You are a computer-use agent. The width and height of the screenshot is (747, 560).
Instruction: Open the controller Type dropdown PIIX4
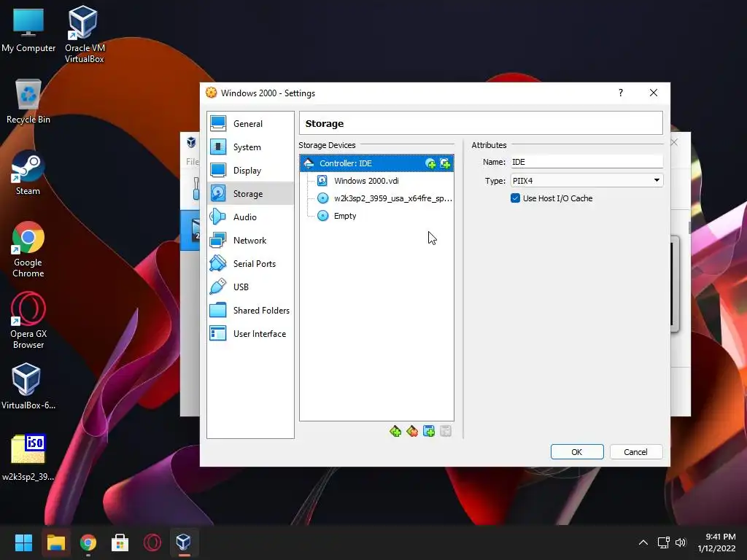[x=587, y=181]
